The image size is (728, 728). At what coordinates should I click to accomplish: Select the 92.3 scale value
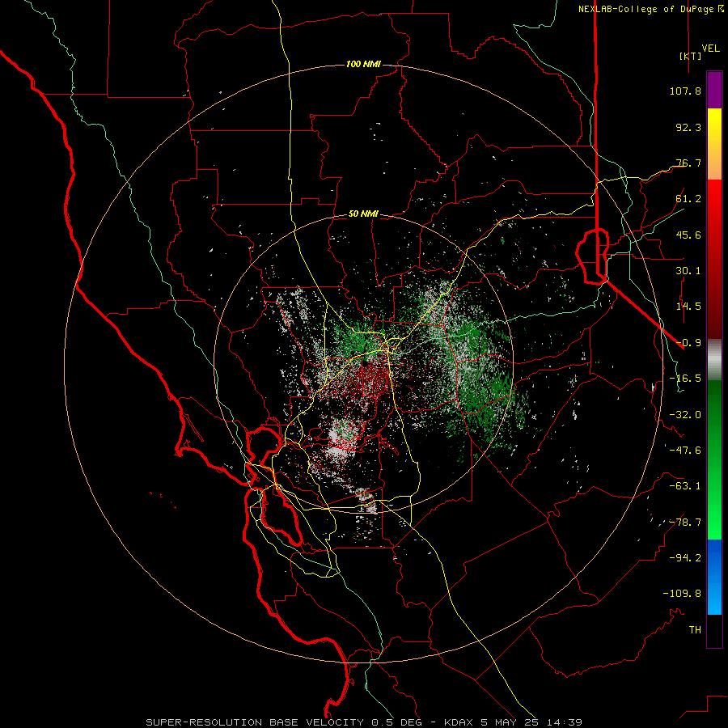688,127
